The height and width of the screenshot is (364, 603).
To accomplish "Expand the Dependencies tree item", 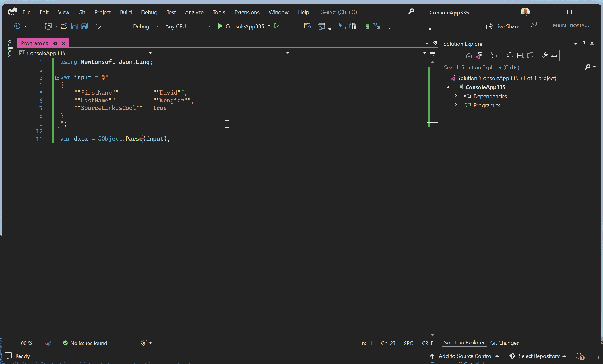I will 456,96.
